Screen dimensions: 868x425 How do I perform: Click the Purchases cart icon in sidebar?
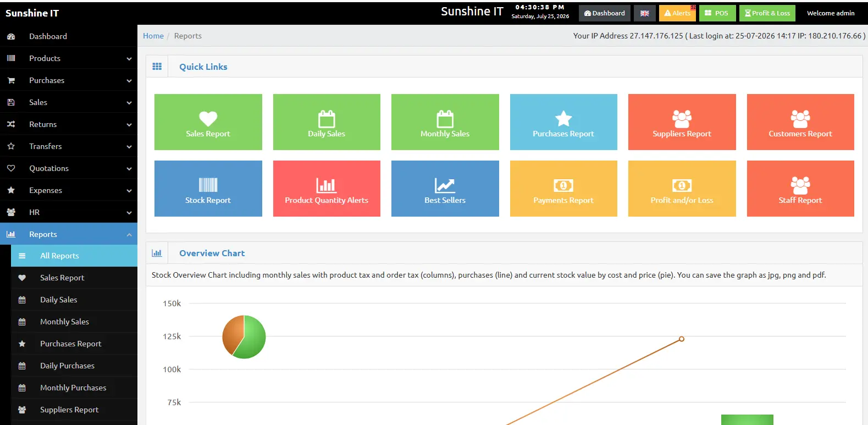(x=11, y=80)
